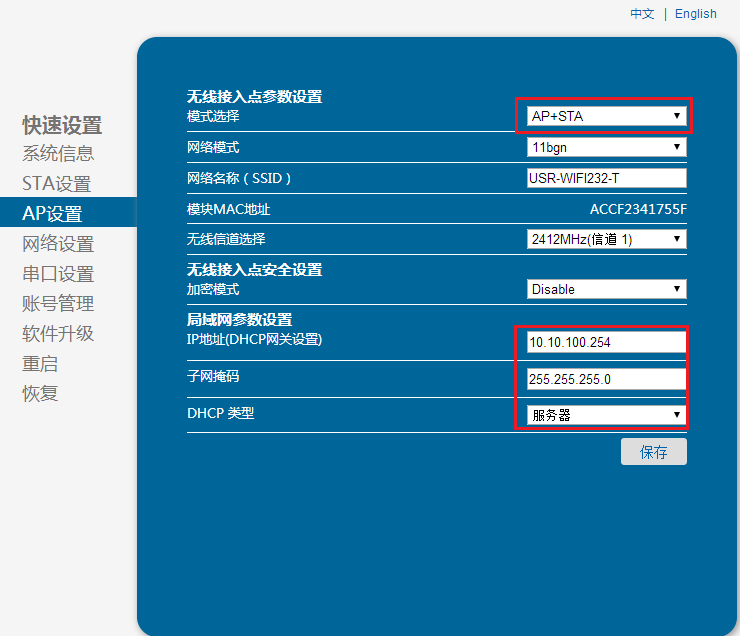Viewport: 740px width, 636px height.
Task: Click 重启 in the sidebar
Action: point(40,364)
